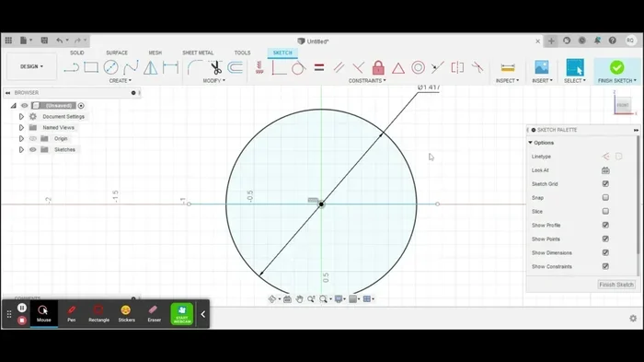The image size is (644, 362).
Task: Apply the Curvature constraint
Action: (477, 67)
